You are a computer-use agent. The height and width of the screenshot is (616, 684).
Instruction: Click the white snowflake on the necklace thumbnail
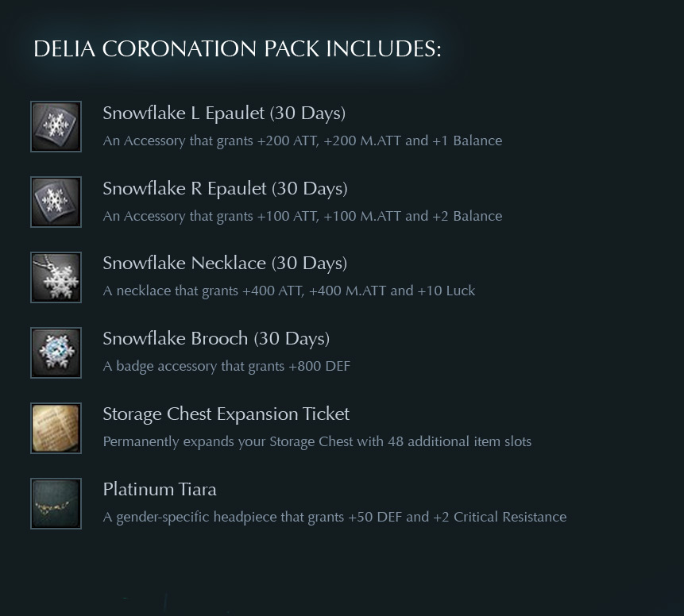point(61,282)
